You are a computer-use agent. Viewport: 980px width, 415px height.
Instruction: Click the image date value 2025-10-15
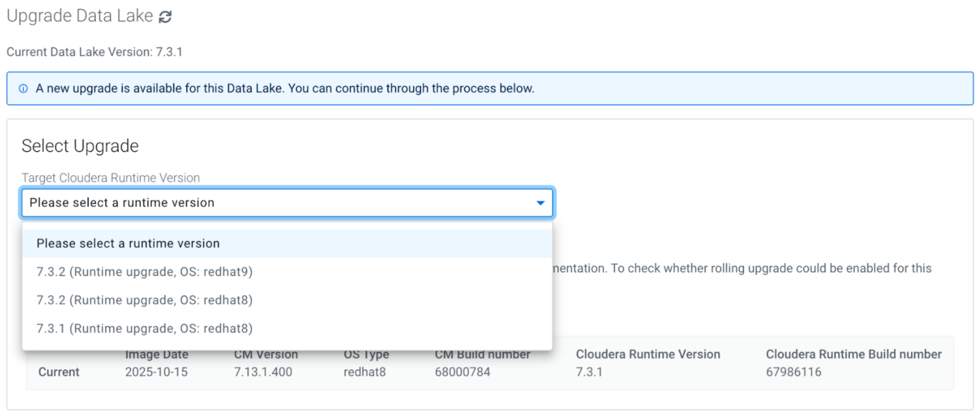point(156,372)
